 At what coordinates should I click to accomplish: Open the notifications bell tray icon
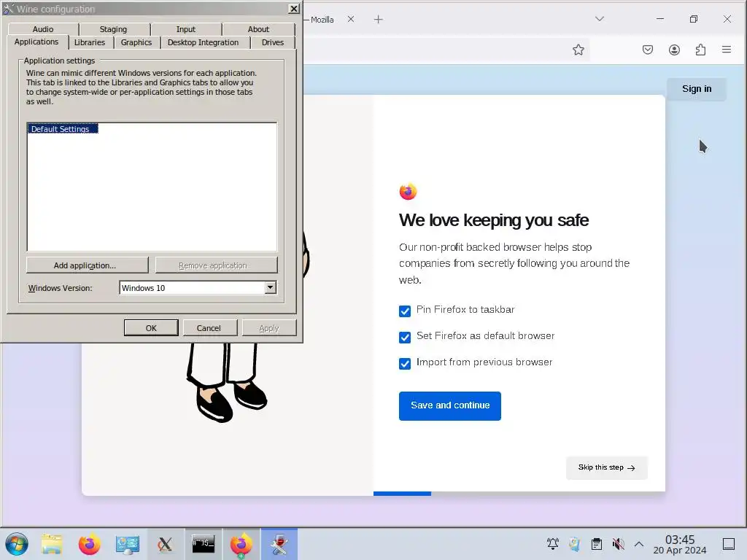click(x=553, y=544)
